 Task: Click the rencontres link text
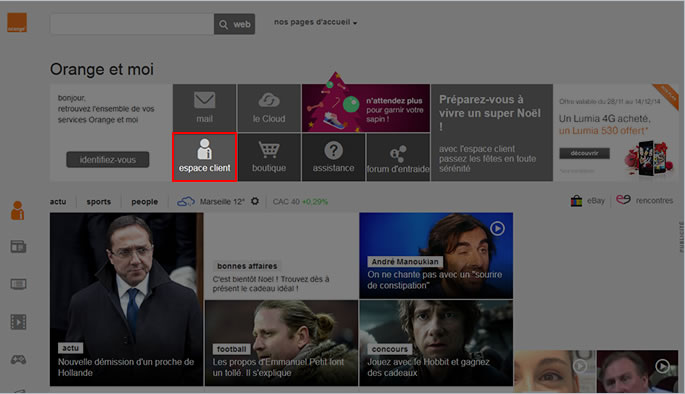654,200
